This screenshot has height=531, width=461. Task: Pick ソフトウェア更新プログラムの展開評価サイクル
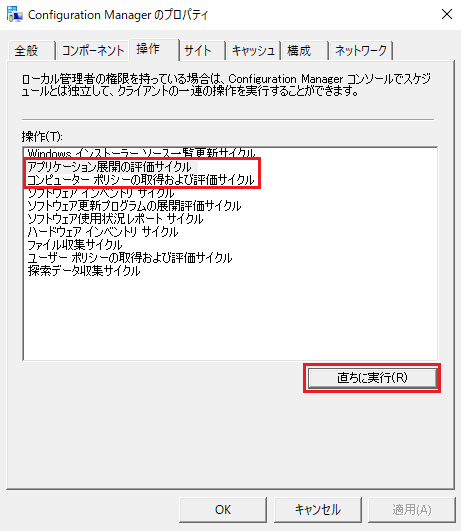(x=134, y=206)
